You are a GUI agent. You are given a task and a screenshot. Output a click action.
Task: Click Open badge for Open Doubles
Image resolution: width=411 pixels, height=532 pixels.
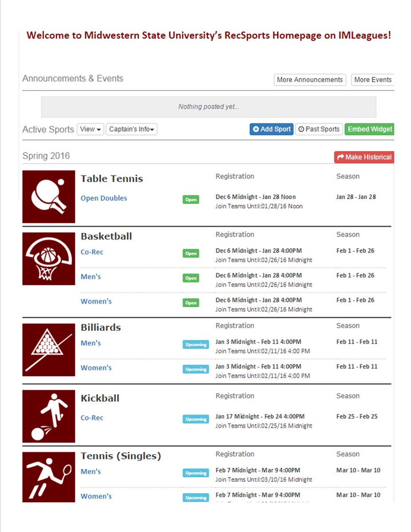(191, 199)
